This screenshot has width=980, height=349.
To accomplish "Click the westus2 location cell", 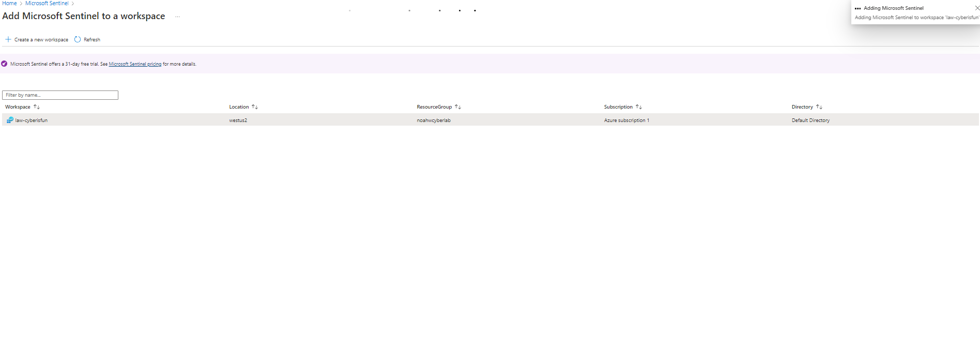I will (238, 120).
